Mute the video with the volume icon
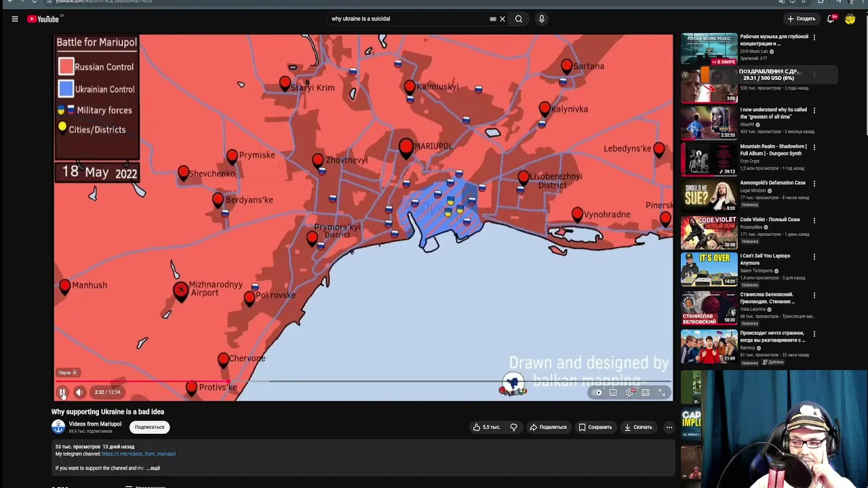The height and width of the screenshot is (488, 868). tap(79, 392)
